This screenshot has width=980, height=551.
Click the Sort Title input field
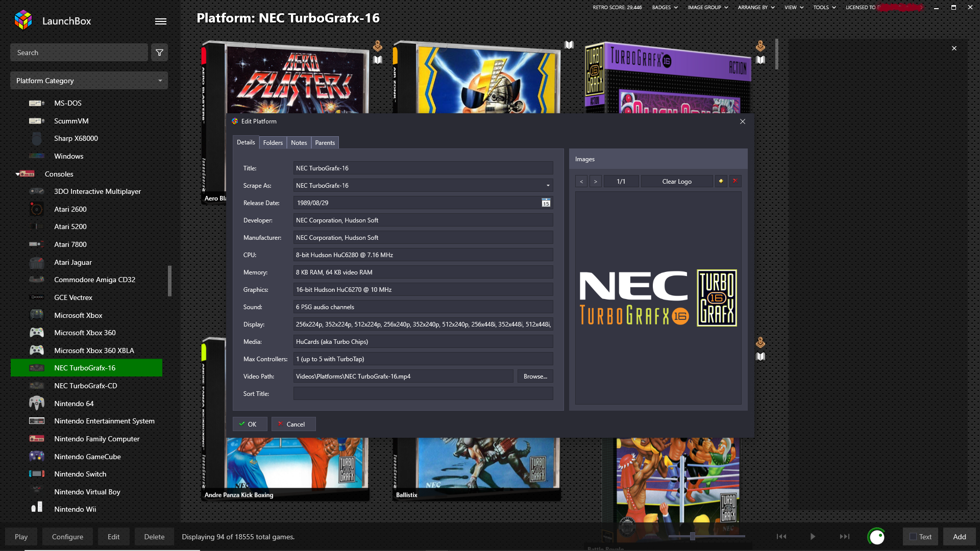423,394
